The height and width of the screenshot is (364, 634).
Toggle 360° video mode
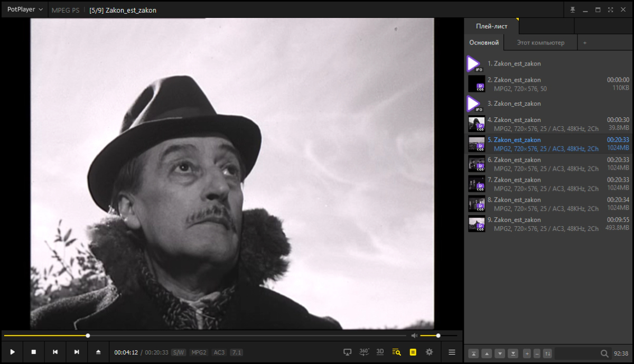(364, 352)
